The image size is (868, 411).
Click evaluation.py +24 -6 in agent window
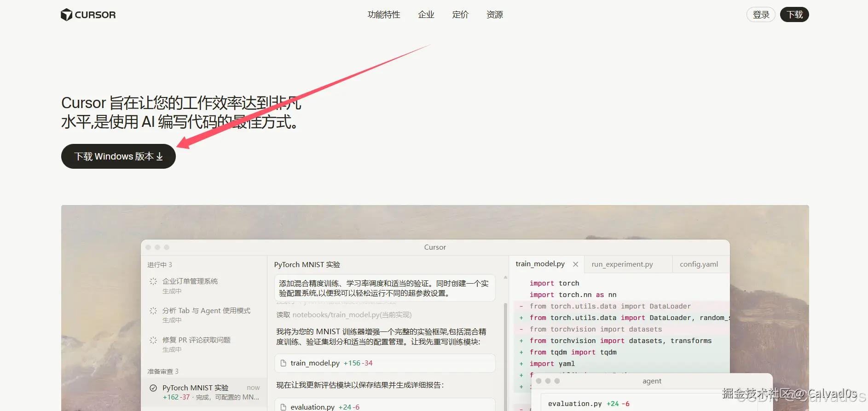coord(589,404)
